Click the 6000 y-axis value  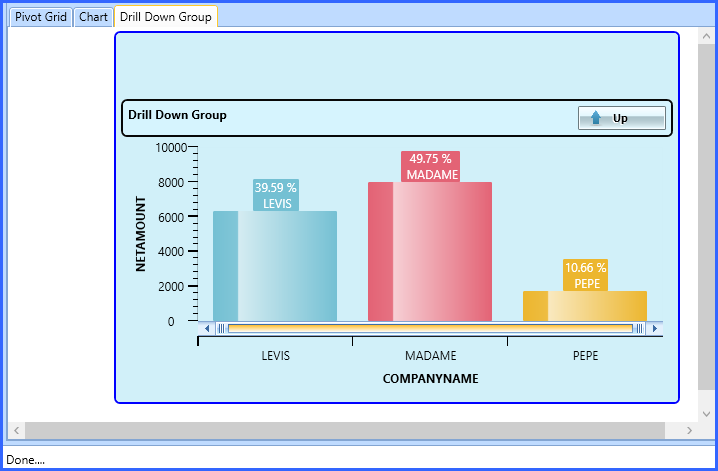pos(171,217)
